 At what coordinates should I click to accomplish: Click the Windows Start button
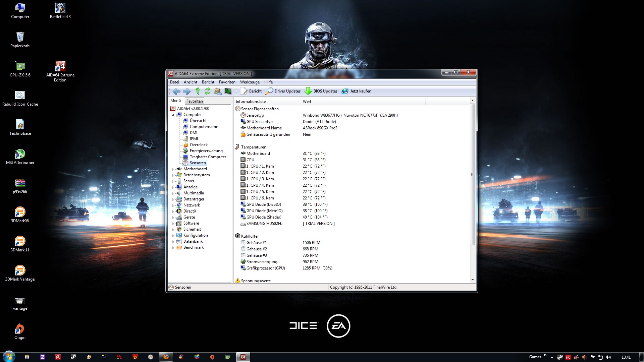point(9,357)
